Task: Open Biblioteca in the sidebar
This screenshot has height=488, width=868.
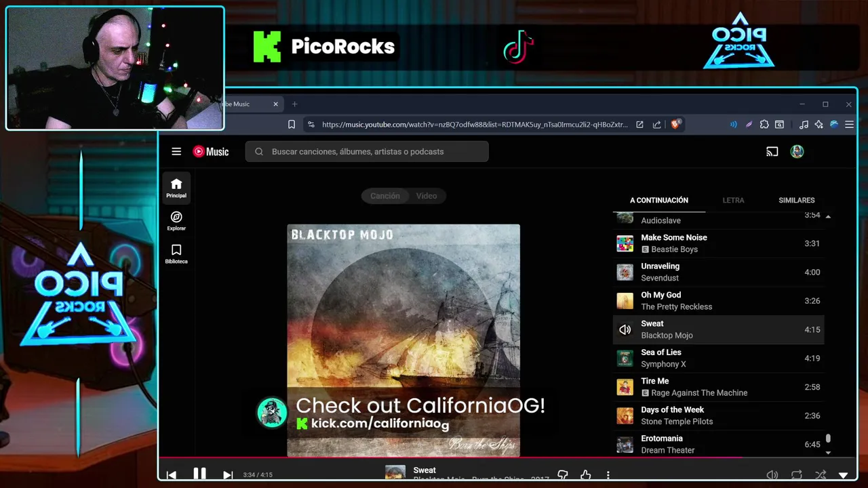Action: (x=176, y=253)
